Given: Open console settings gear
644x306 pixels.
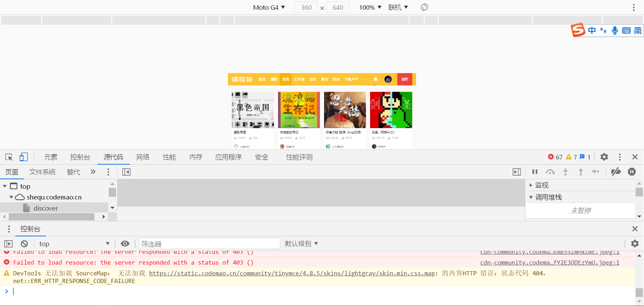Looking at the screenshot, I should coord(635,244).
